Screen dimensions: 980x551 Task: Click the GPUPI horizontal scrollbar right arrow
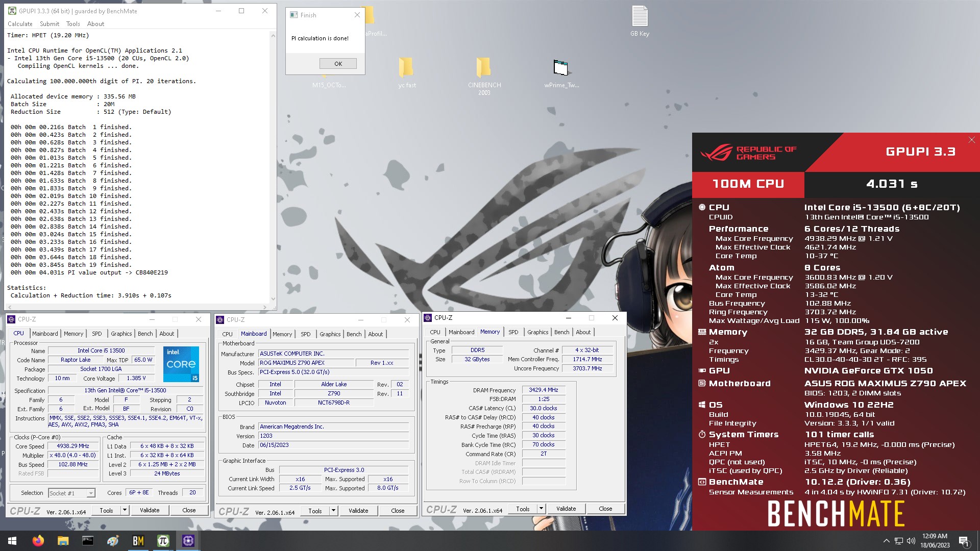tap(265, 307)
